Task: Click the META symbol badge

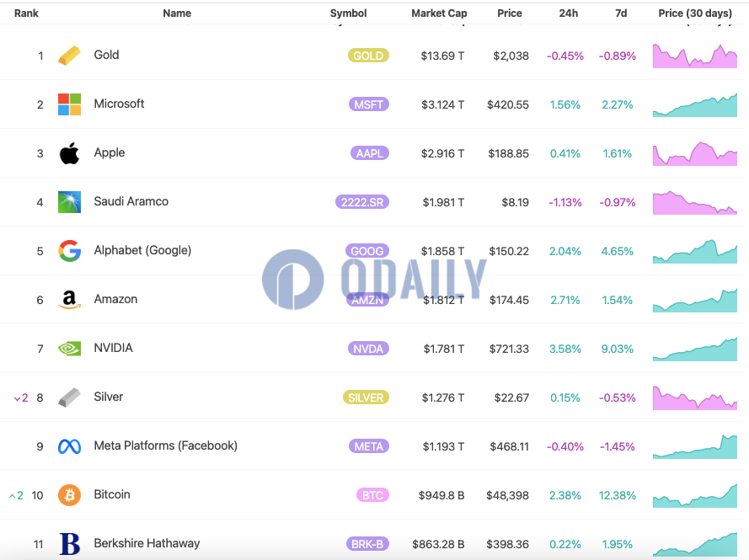Action: 369,446
